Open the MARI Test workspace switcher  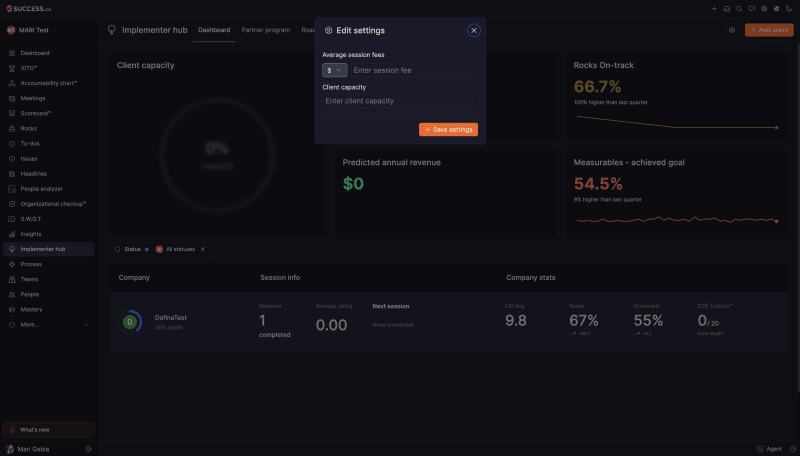tap(31, 30)
